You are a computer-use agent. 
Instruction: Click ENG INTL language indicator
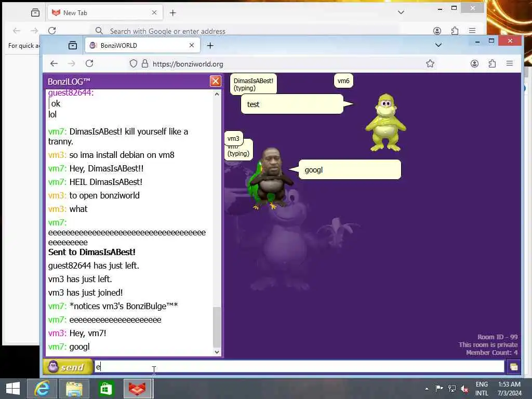tap(482, 389)
